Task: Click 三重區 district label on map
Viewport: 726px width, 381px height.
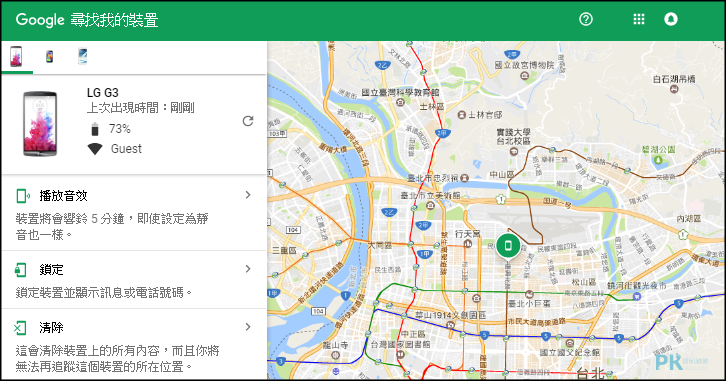Action: pos(284,250)
